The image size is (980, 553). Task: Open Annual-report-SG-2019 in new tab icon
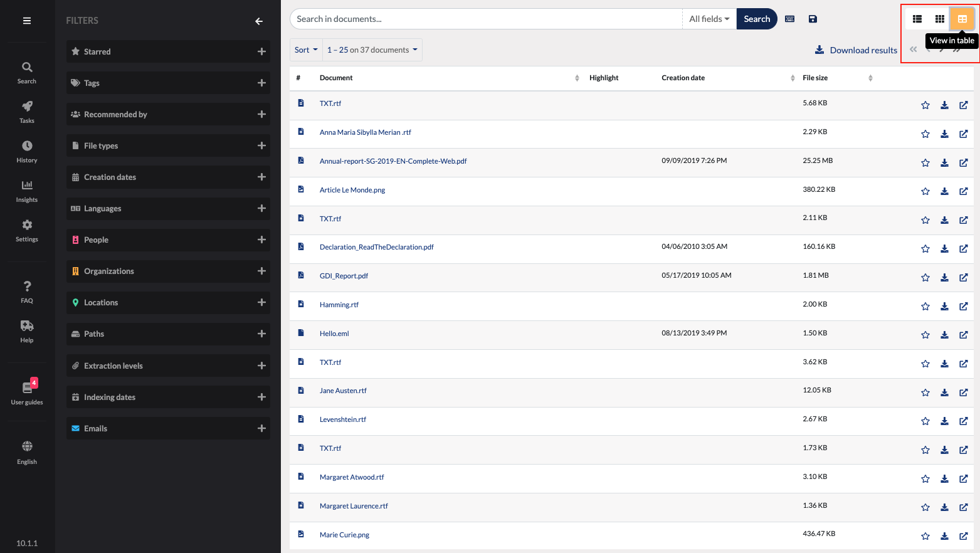tap(964, 163)
